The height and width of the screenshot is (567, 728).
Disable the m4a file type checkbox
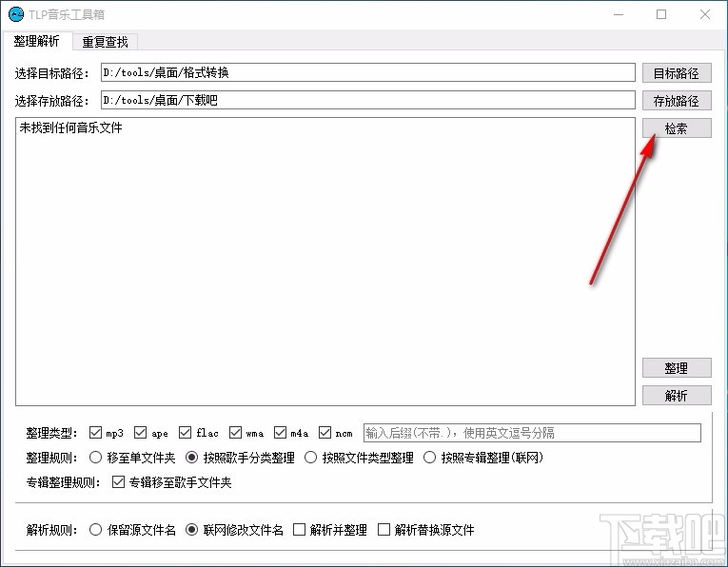[280, 433]
